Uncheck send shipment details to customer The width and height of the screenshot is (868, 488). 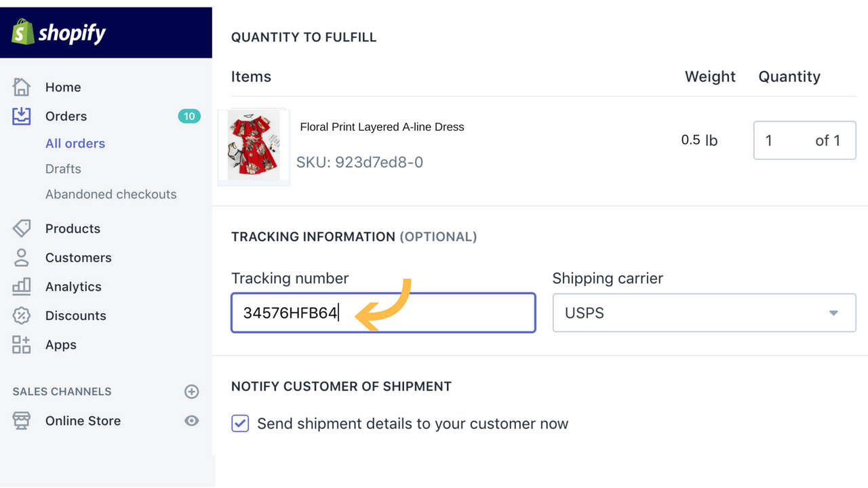click(240, 423)
